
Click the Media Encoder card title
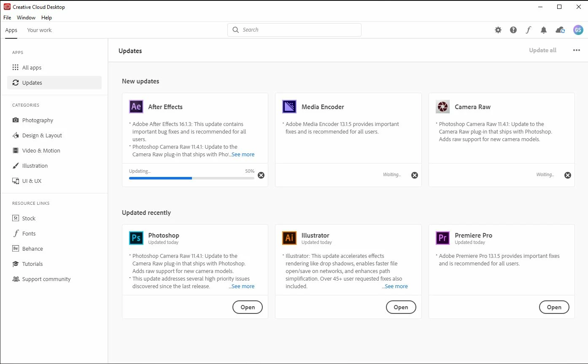coord(323,107)
